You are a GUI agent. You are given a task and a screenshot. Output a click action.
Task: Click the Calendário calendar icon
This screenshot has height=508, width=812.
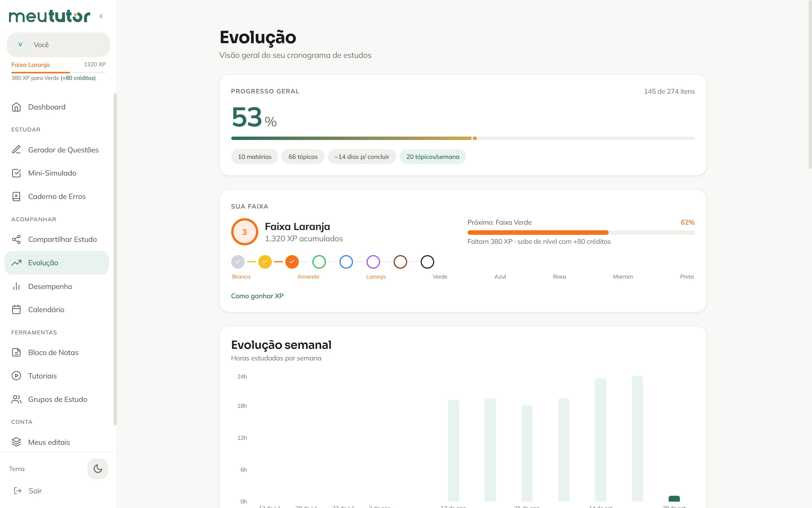pos(16,309)
